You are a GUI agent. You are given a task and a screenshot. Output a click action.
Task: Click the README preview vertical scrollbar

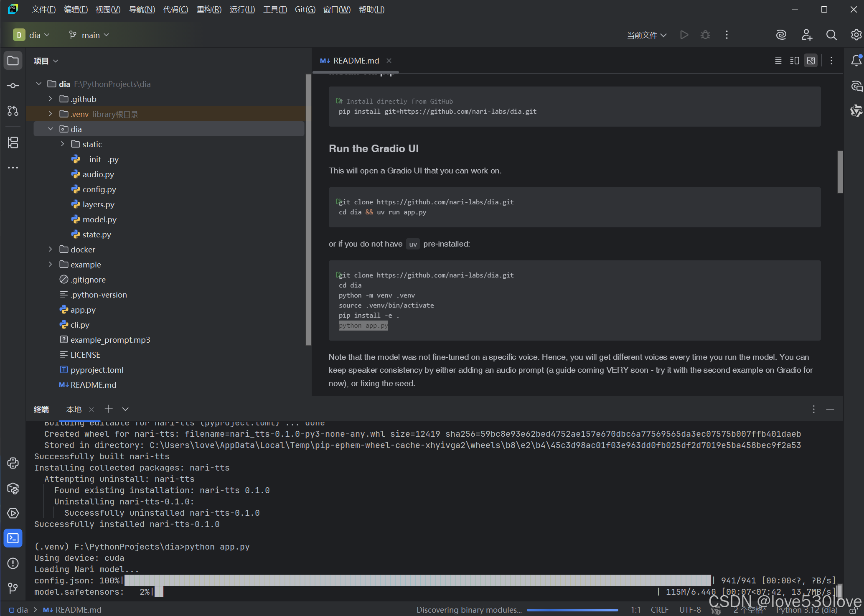tap(840, 172)
